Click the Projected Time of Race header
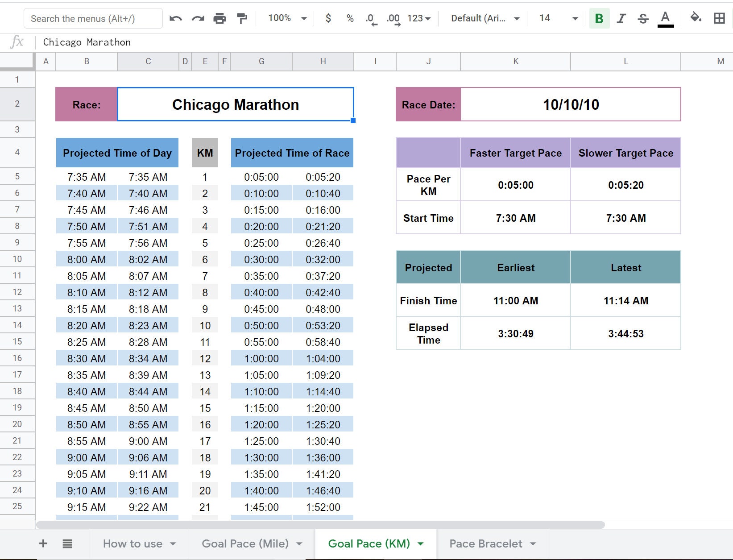The width and height of the screenshot is (733, 560). 292,153
